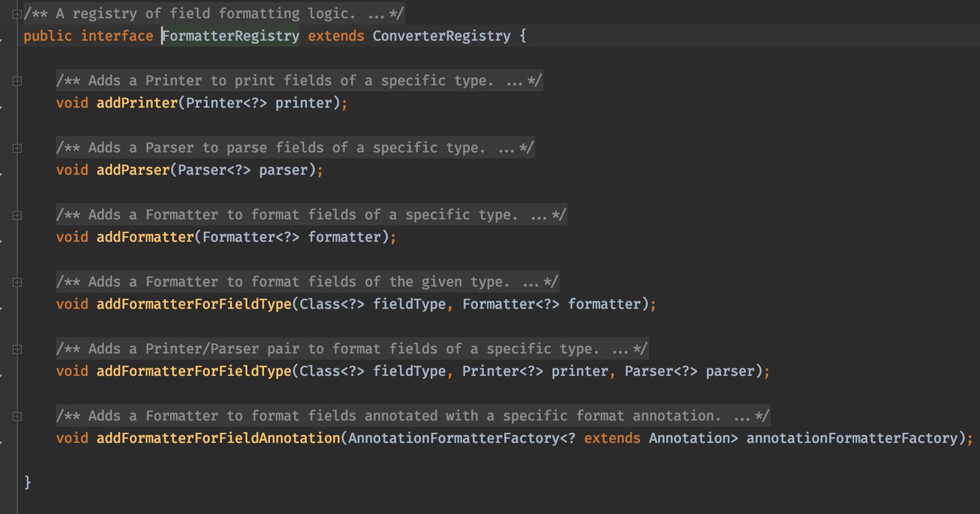Click the Parser<?> type in addParser
This screenshot has height=514, width=980.
pos(214,170)
